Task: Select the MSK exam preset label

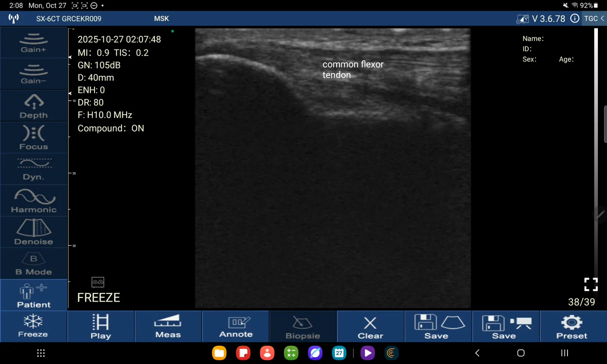Action: pyautogui.click(x=162, y=19)
